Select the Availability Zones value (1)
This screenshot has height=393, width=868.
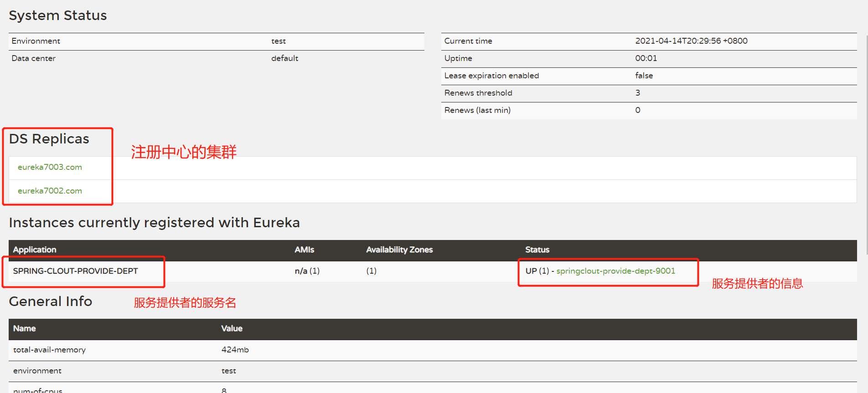(372, 271)
